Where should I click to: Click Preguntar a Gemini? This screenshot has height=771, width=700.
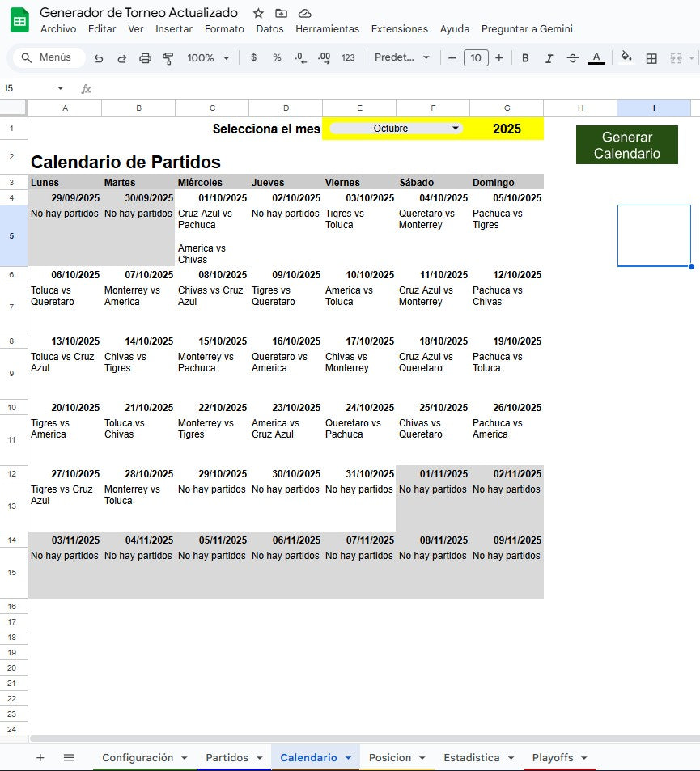coord(527,28)
